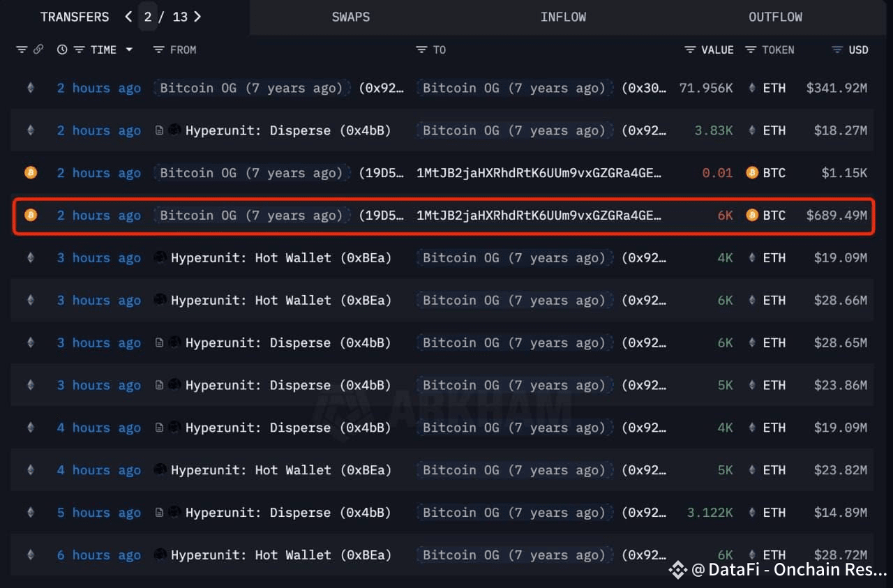Click the TIME column header label
This screenshot has height=588, width=893.
103,50
